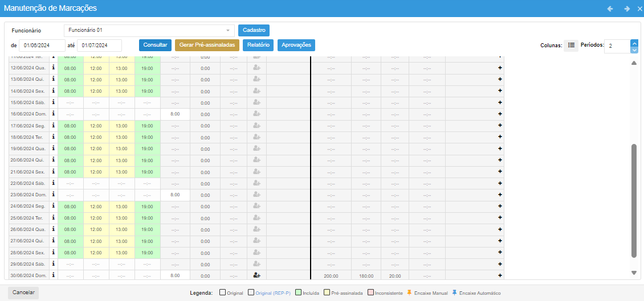Viewport: 644px width, 301px height.
Task: Click Gerar Pré-assinaladas button
Action: click(207, 45)
